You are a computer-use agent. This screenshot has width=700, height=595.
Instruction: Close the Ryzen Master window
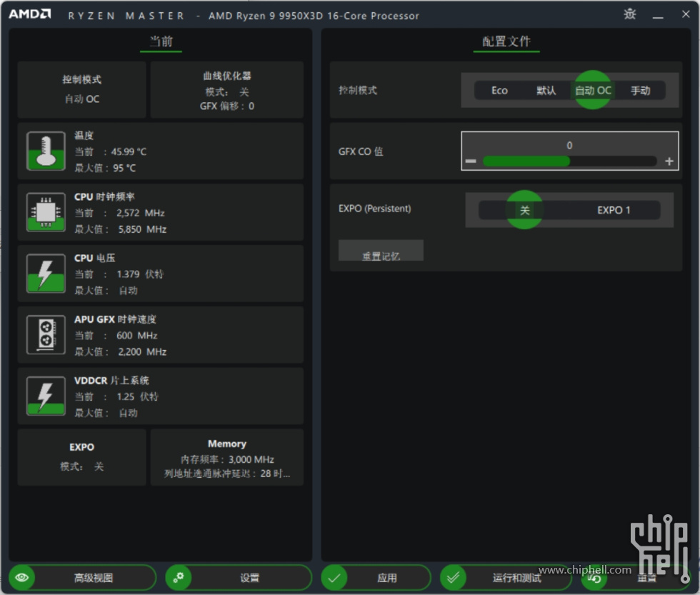[x=686, y=14]
